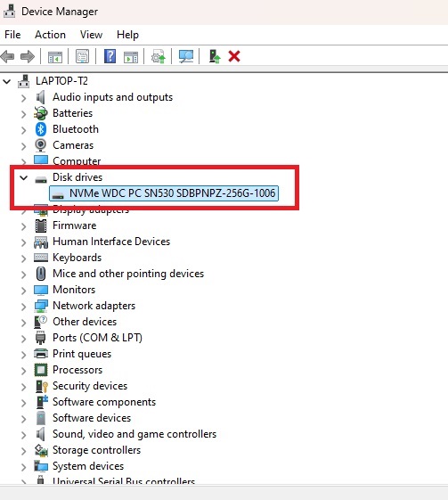This screenshot has width=448, height=500.
Task: Click Update device driver toolbar icon
Action: (x=159, y=56)
